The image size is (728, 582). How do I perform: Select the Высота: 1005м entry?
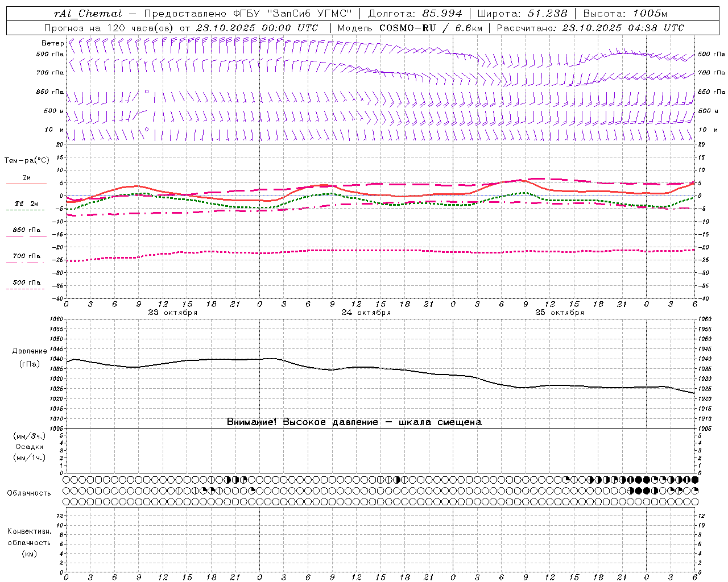click(625, 14)
